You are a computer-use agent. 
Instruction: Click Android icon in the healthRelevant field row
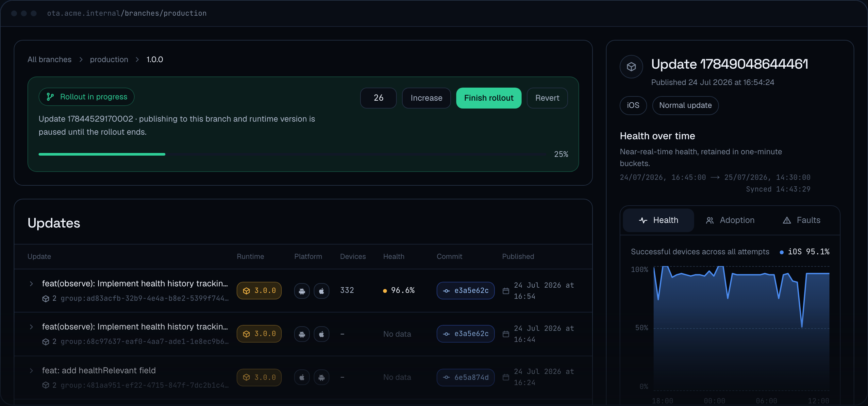click(322, 377)
